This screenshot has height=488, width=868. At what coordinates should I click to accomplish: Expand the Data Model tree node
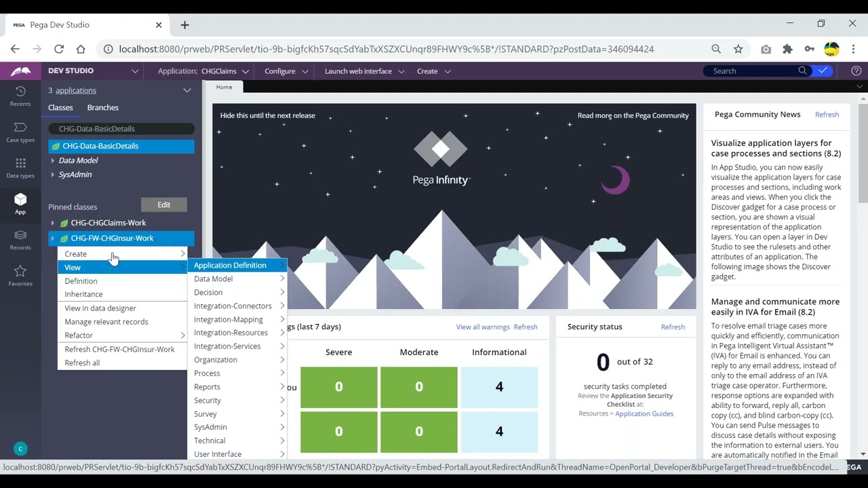tap(53, 161)
